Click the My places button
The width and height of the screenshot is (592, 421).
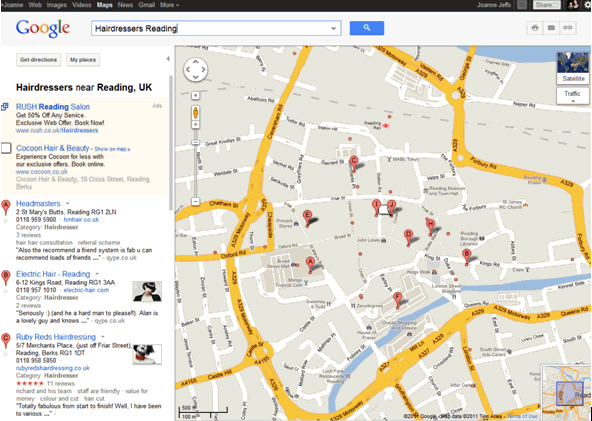coord(83,60)
